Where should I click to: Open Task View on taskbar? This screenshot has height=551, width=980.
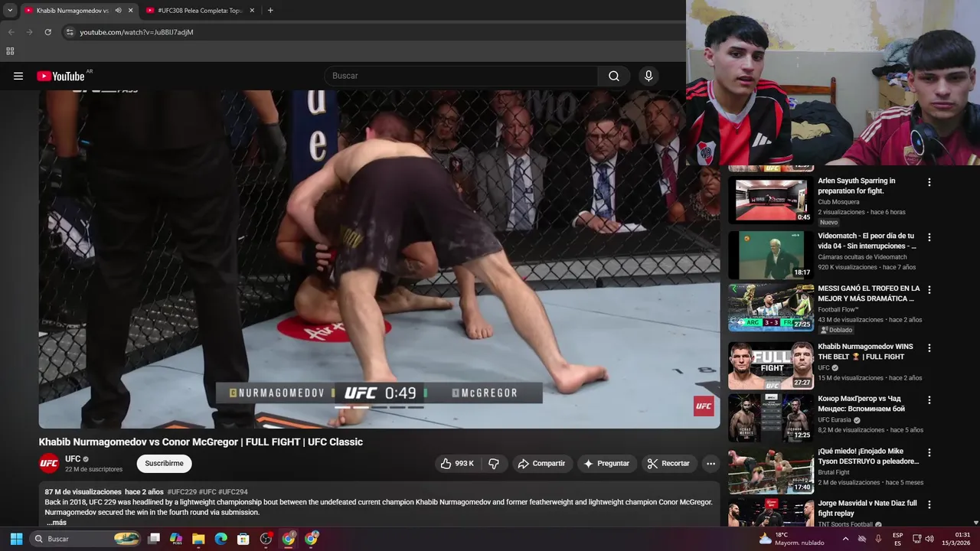point(153,539)
